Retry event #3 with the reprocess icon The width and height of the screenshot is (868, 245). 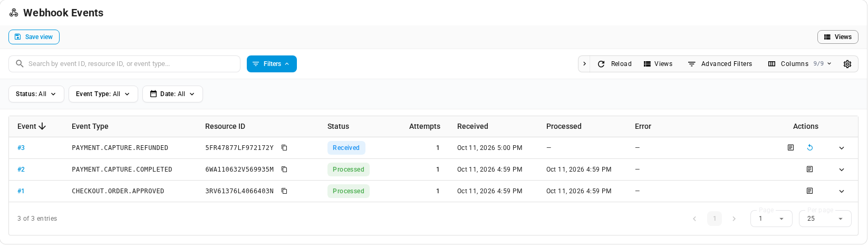tap(810, 148)
